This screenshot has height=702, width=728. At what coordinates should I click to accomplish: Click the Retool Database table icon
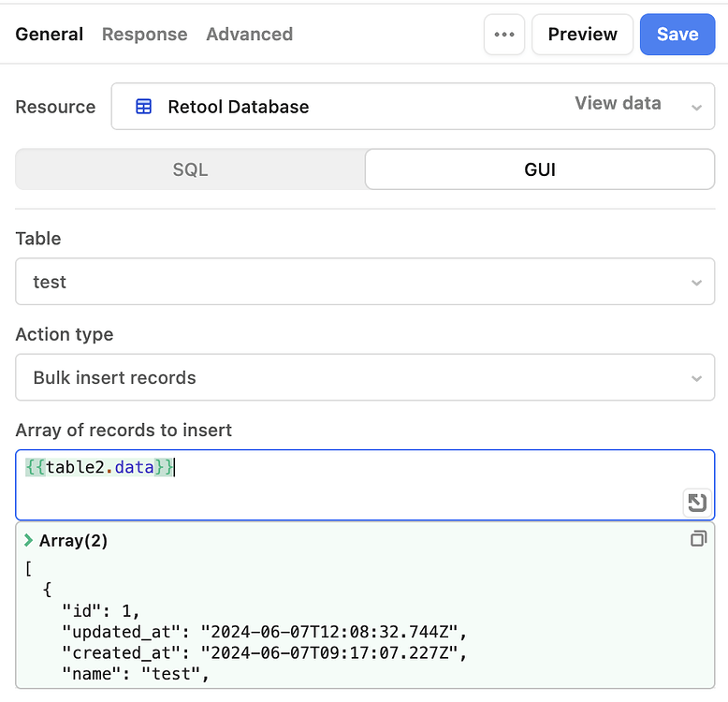pyautogui.click(x=143, y=107)
